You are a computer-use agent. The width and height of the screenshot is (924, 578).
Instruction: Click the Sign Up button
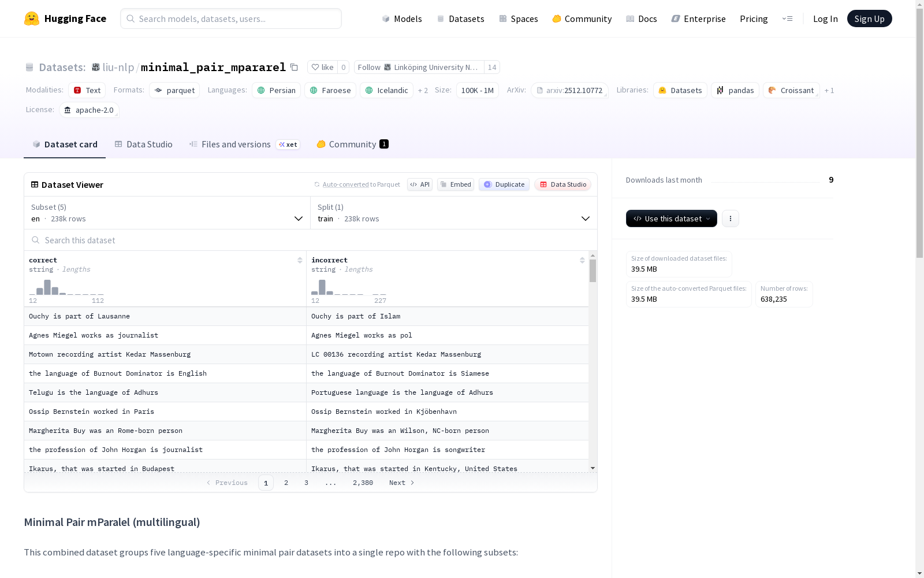pyautogui.click(x=869, y=18)
